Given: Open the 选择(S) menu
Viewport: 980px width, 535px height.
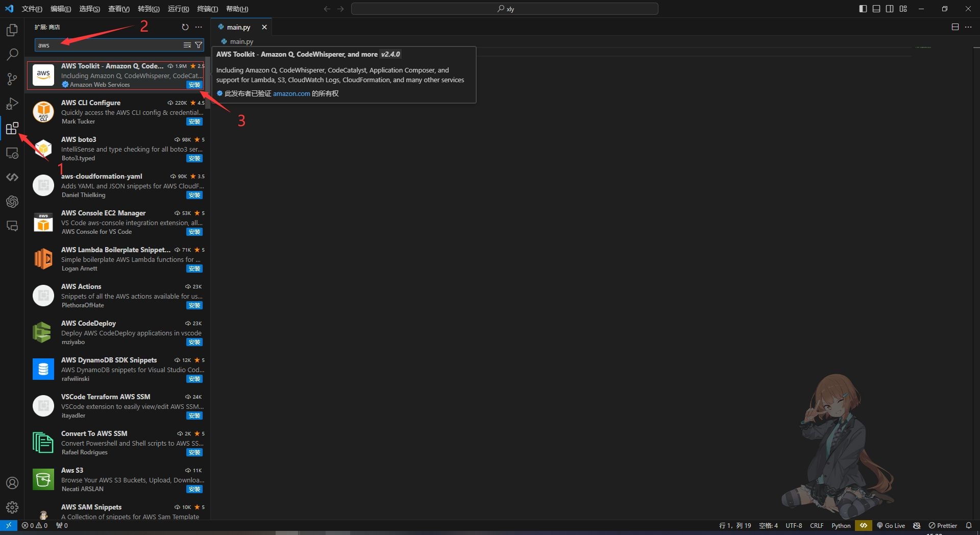Looking at the screenshot, I should point(90,9).
